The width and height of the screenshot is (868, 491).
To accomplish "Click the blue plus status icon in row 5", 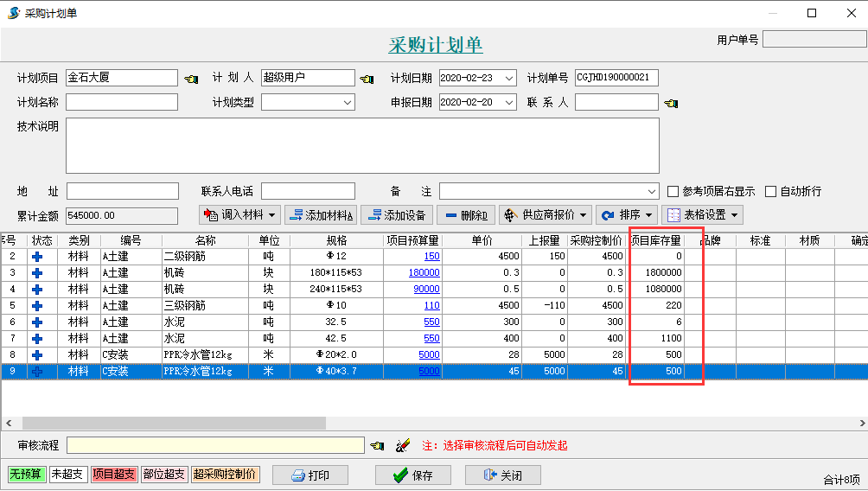I will (x=36, y=306).
